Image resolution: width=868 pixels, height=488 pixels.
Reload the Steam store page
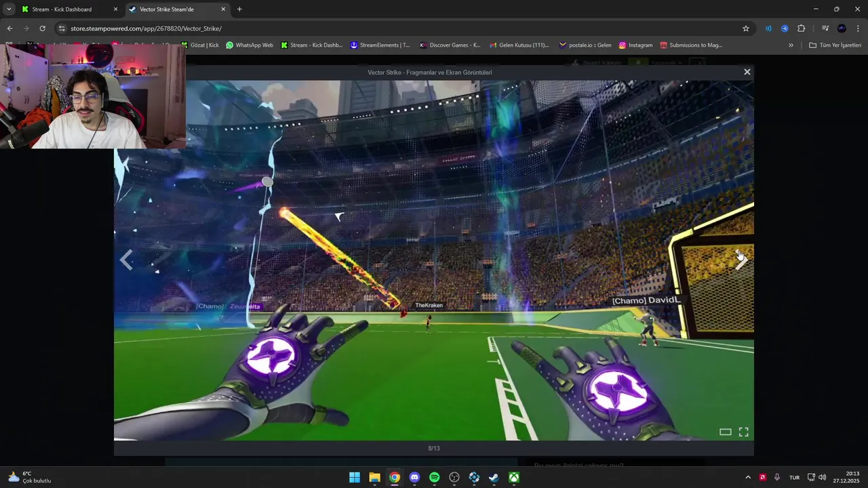[x=42, y=28]
